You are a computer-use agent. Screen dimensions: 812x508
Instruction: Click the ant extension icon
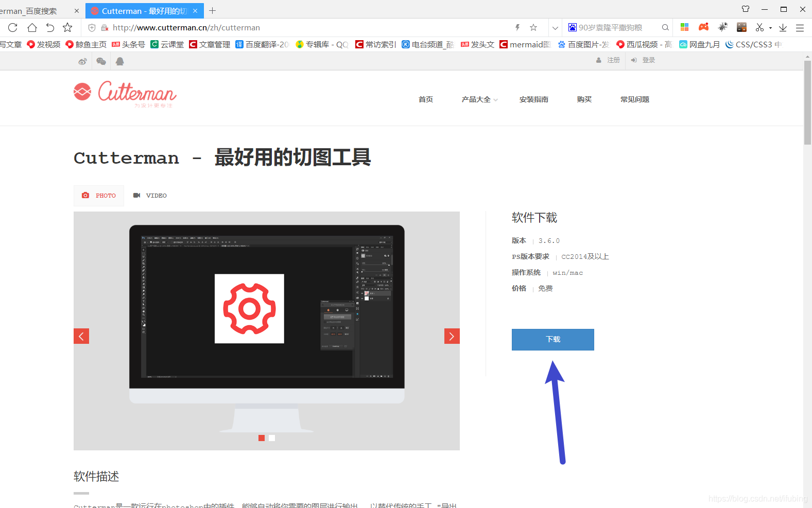tap(723, 27)
